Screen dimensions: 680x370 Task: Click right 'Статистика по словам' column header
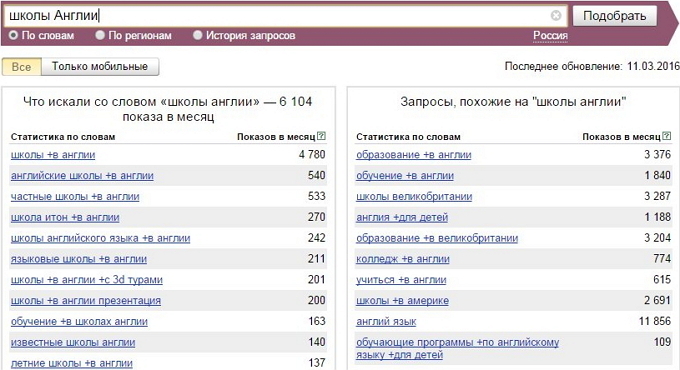408,137
